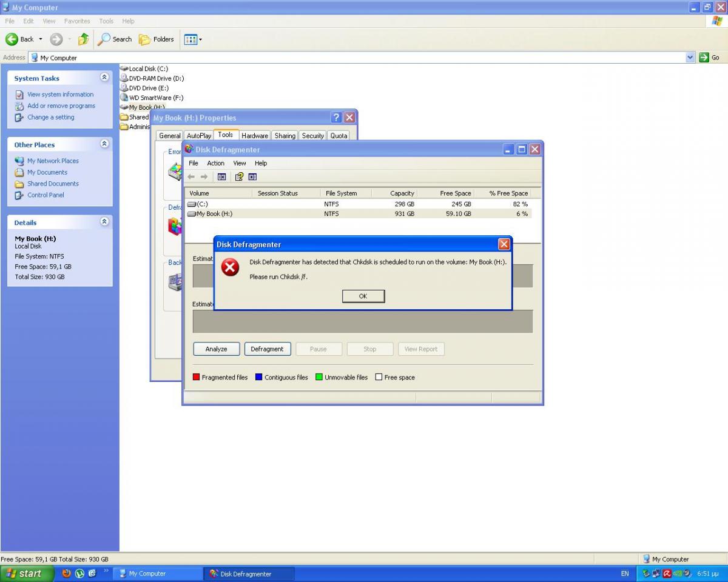
Task: Open Shared Documents link in Other Places
Action: pos(53,184)
